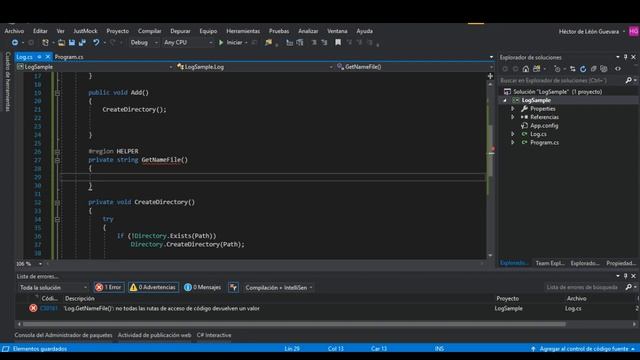Open Consola del Administrador de paquetes tab
This screenshot has width=640, height=360.
click(63, 335)
